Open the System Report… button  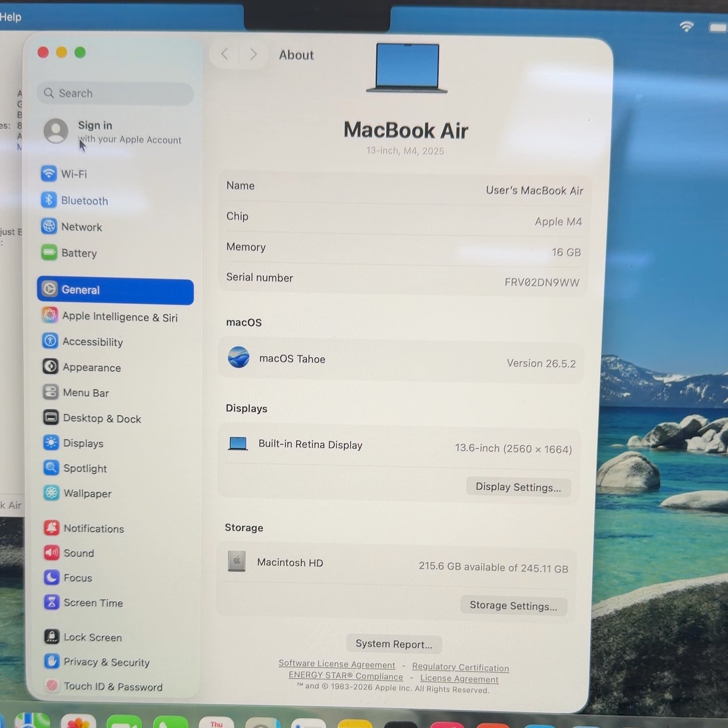pyautogui.click(x=394, y=644)
